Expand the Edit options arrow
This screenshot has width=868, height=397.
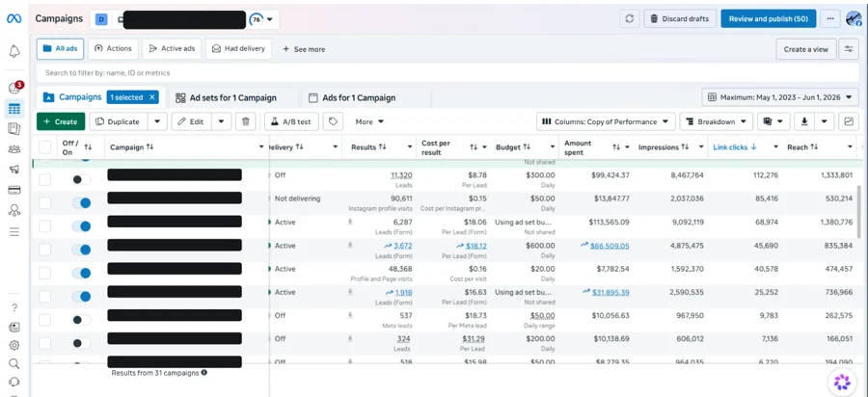(222, 121)
